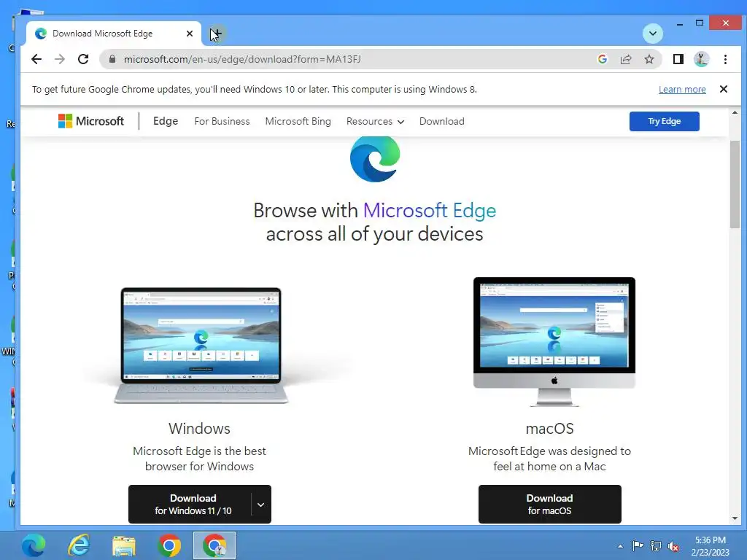The width and height of the screenshot is (747, 560).
Task: Open the Edge home link
Action: point(166,121)
